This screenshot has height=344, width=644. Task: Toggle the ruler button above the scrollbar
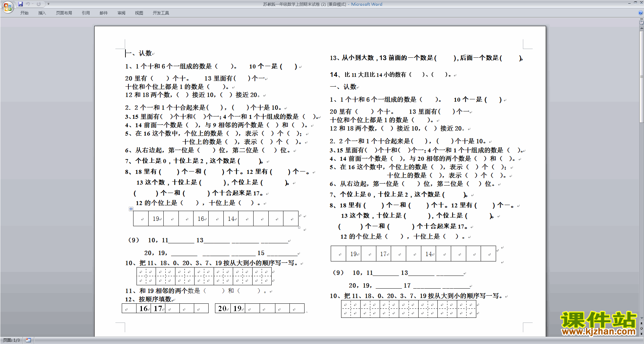click(641, 23)
